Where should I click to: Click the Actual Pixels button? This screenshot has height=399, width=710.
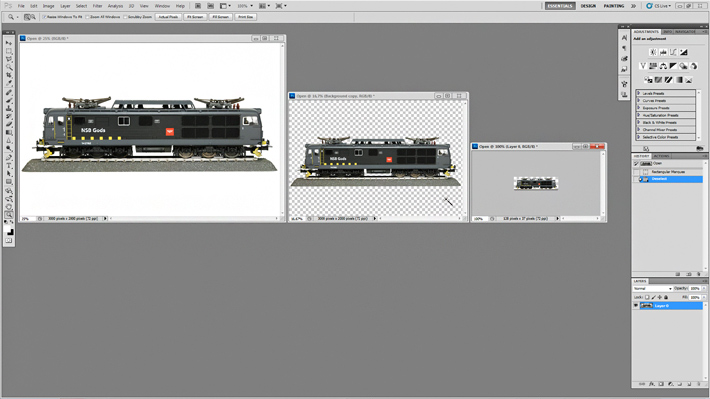[168, 17]
